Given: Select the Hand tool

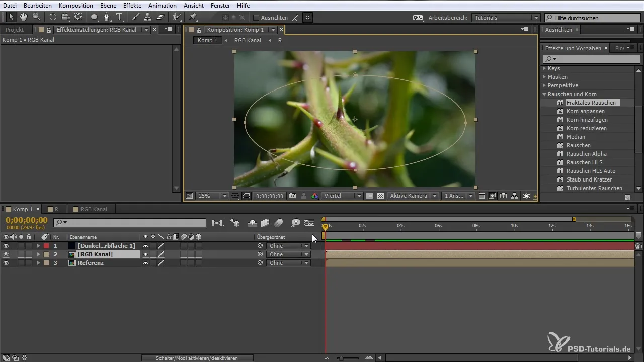Looking at the screenshot, I should click(x=24, y=17).
